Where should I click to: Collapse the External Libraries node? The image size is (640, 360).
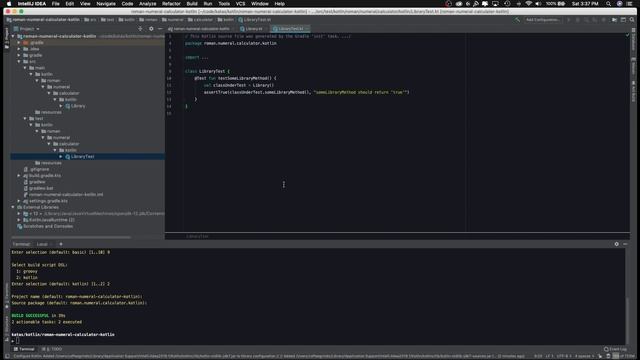[x=13, y=207]
